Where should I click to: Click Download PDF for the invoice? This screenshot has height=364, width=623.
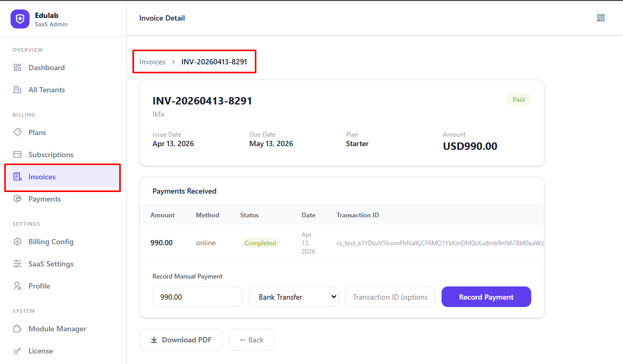pos(181,340)
